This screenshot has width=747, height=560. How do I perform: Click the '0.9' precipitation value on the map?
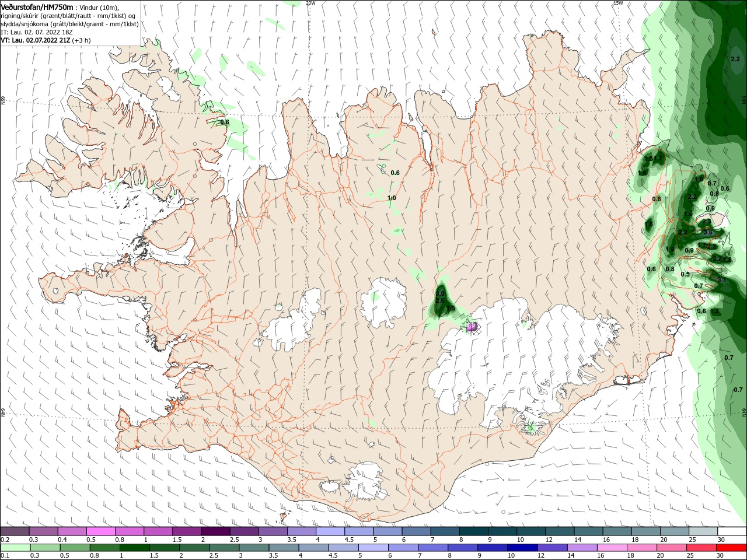689,251
